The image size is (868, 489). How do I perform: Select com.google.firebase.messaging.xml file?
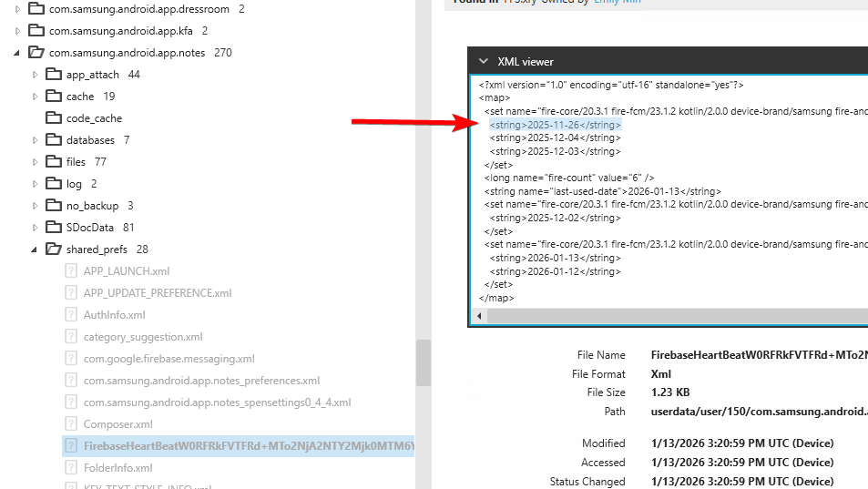[x=168, y=359]
